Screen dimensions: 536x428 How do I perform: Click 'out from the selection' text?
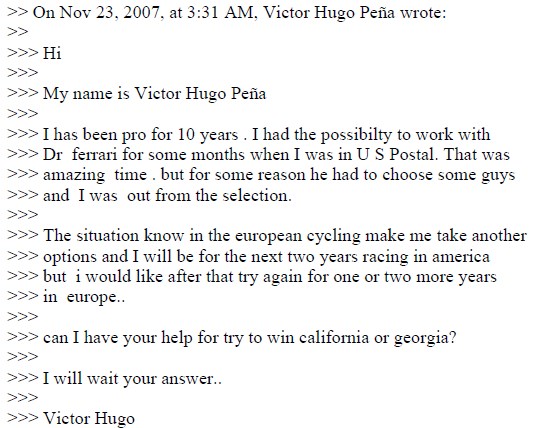pyautogui.click(x=209, y=196)
